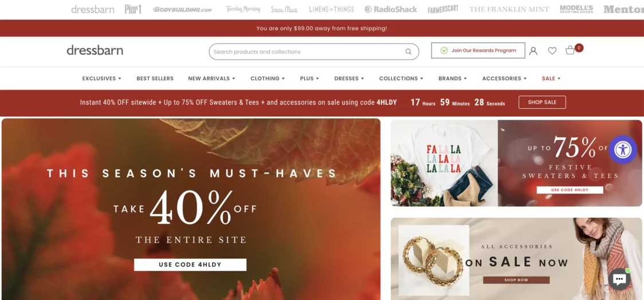This screenshot has width=644, height=300.
Task: Open the Best Sellers menu item
Action: 155,78
